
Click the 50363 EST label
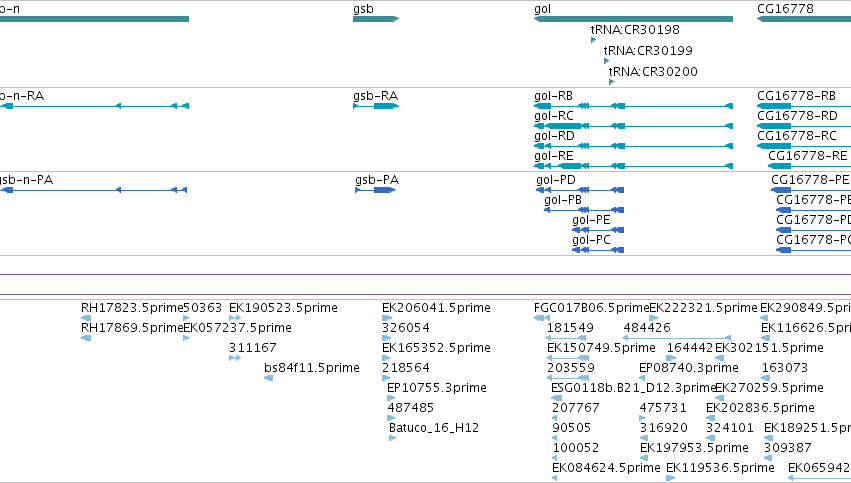[x=202, y=308]
